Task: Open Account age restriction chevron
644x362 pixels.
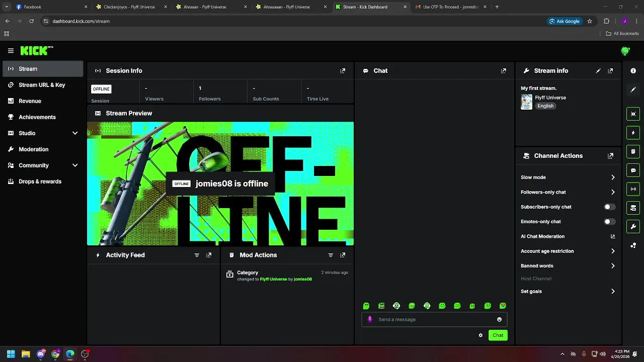Action: point(613,251)
